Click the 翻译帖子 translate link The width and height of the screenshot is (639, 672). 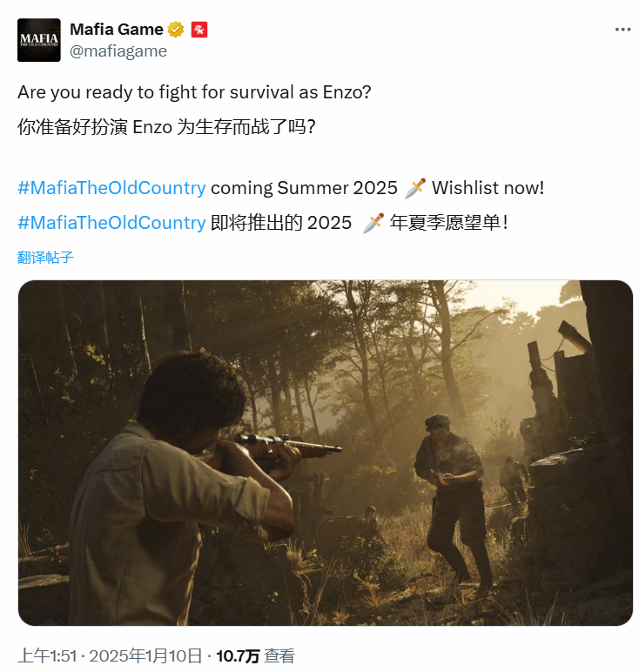point(45,257)
